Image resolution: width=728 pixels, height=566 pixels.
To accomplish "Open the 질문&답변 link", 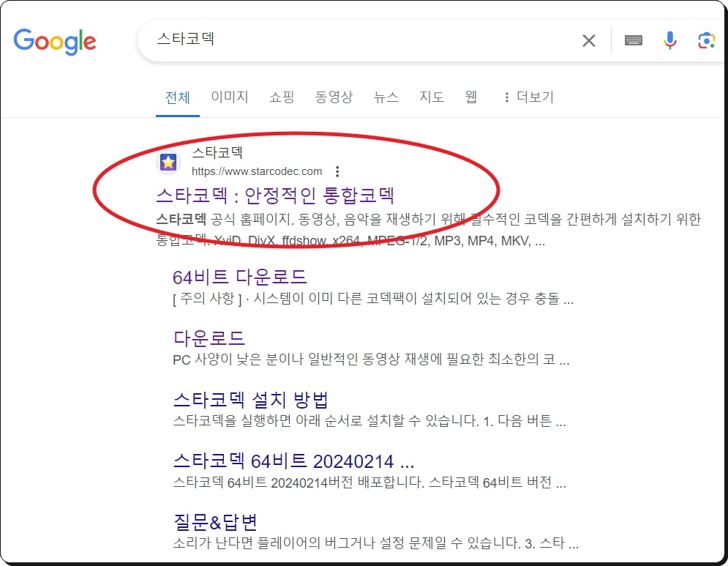I will pyautogui.click(x=215, y=522).
